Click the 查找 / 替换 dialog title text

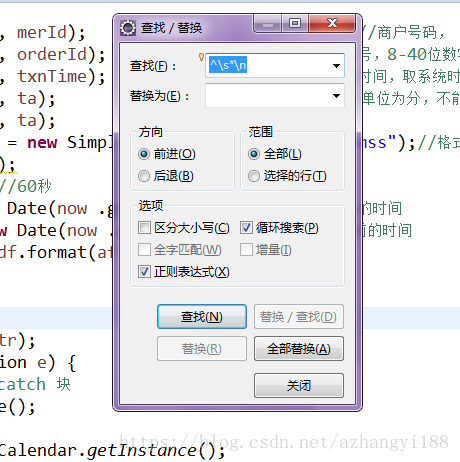171,28
